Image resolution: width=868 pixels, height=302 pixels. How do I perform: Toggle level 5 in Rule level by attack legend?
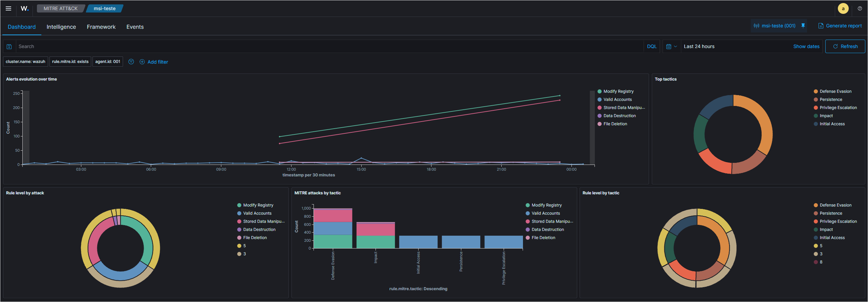click(x=241, y=246)
